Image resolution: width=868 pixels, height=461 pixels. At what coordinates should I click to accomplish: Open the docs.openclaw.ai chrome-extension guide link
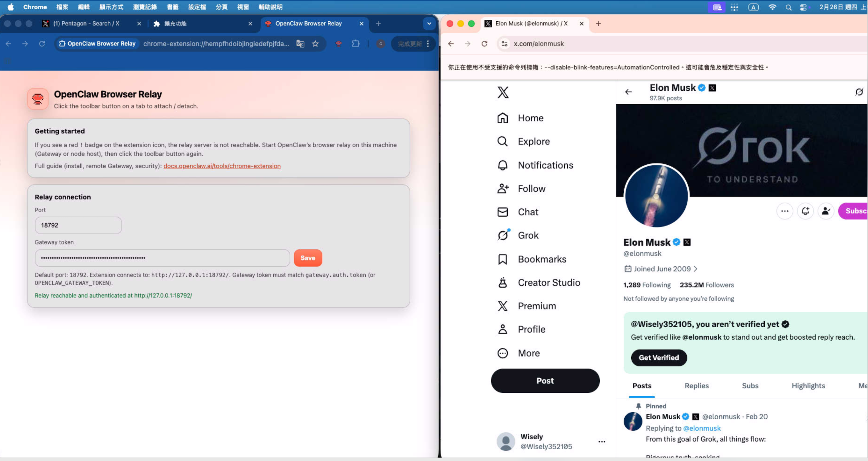[x=222, y=166]
